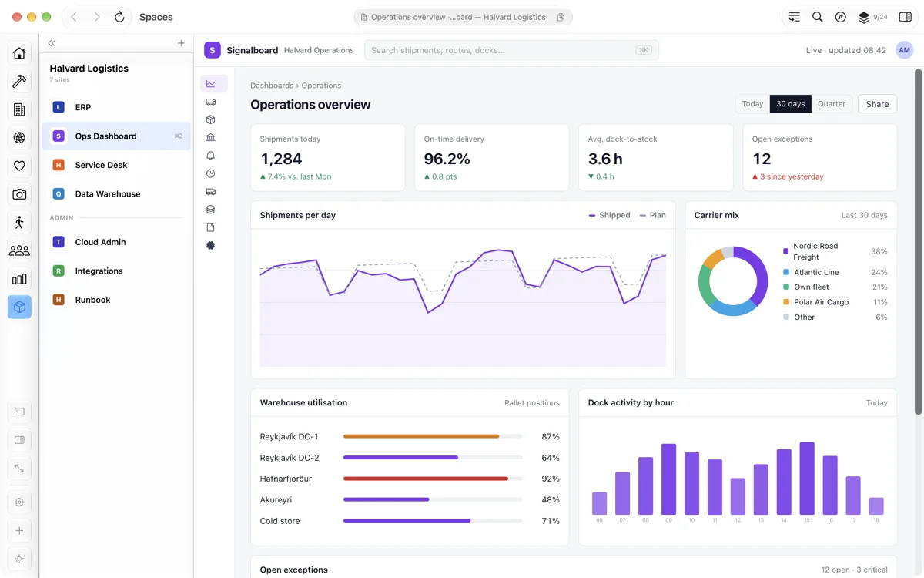924x578 pixels.
Task: Open the Runbook site
Action: [116, 300]
